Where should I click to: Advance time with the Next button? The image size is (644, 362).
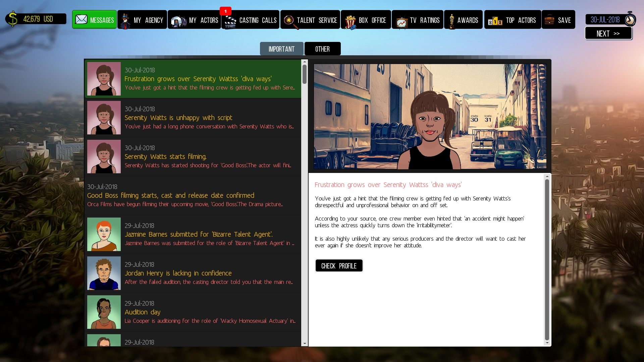[608, 34]
